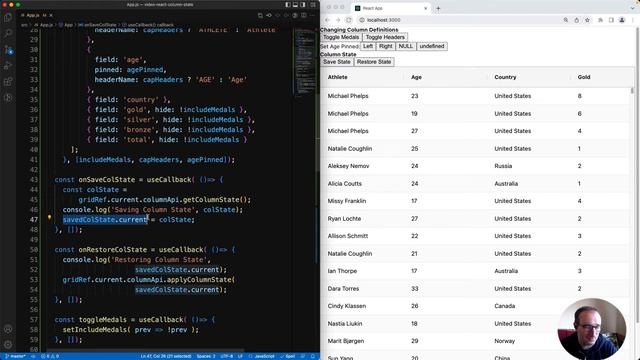Open the Source Control panel

tap(8, 49)
